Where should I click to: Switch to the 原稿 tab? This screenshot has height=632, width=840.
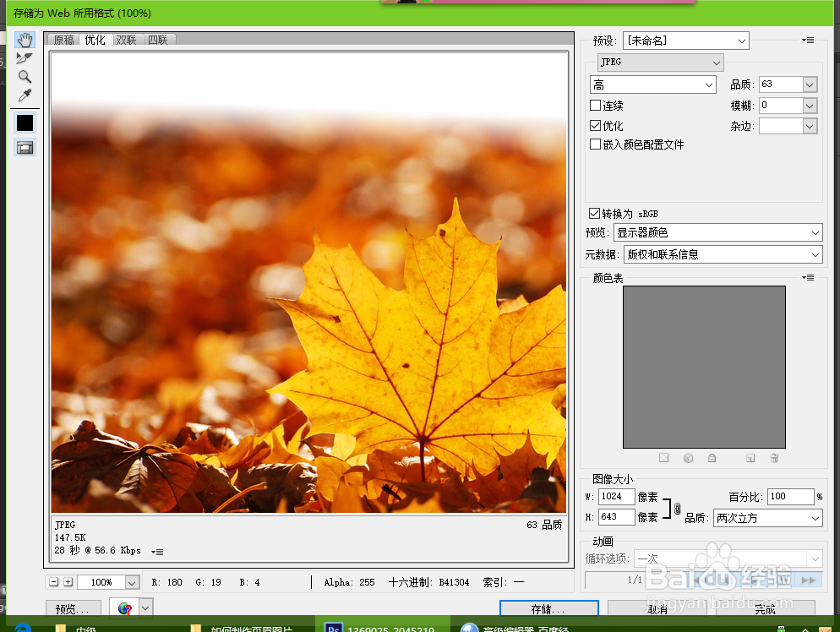pyautogui.click(x=63, y=40)
